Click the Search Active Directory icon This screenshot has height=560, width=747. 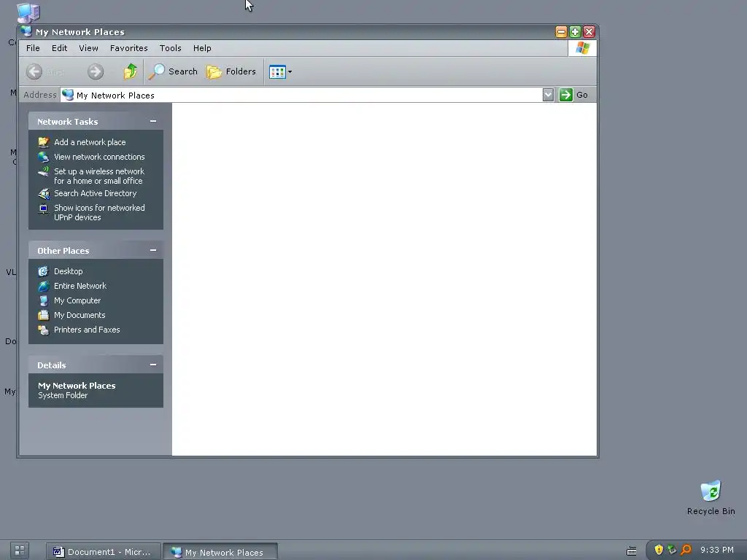(43, 193)
